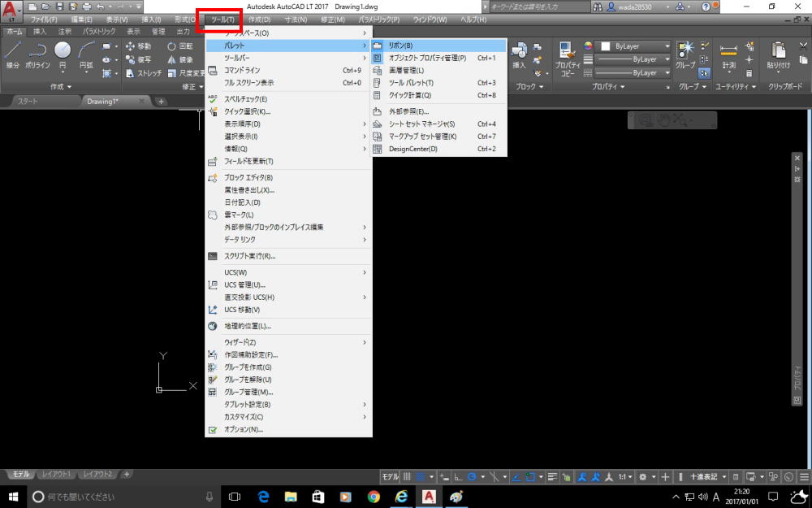This screenshot has width=812, height=508.
Task: Open the linetype ByLayer dropdown
Action: point(634,73)
